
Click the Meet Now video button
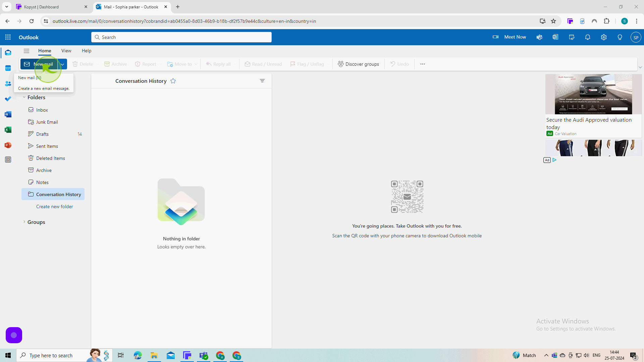(509, 37)
